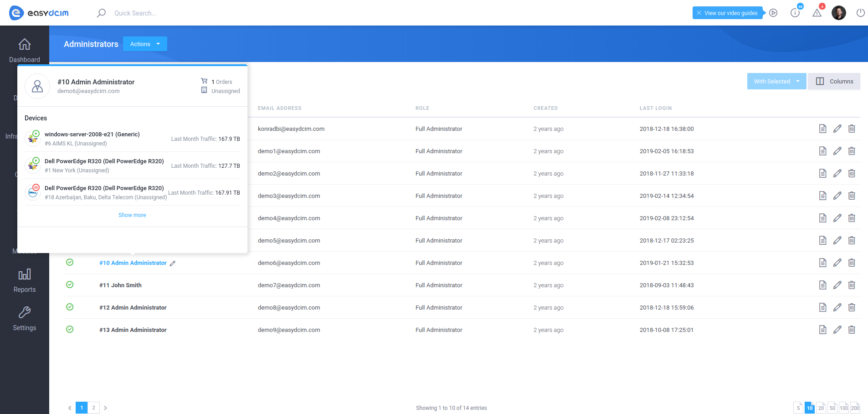
Task: Go to pagination page 2
Action: coord(93,408)
